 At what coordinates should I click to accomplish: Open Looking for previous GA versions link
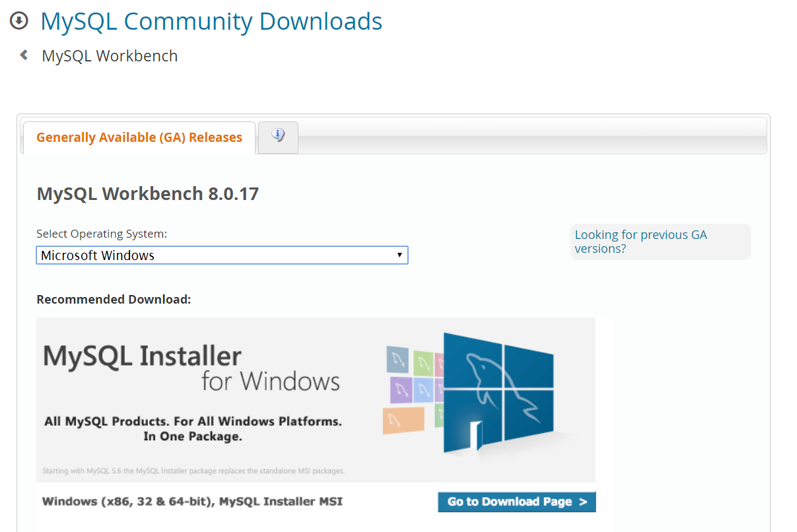[x=640, y=242]
